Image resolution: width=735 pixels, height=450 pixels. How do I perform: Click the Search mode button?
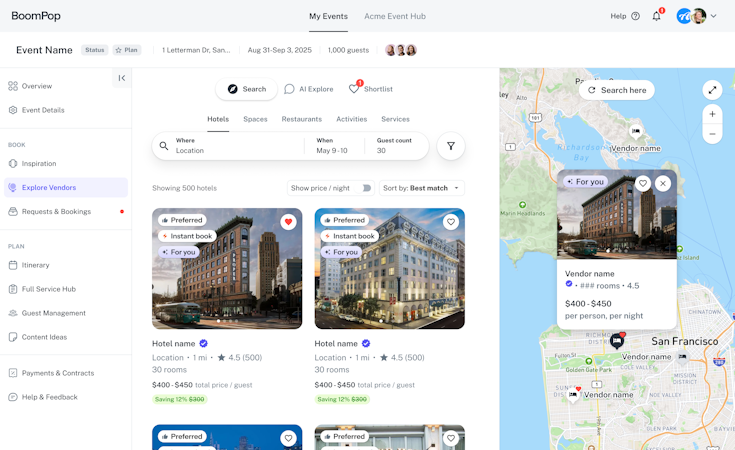click(247, 89)
